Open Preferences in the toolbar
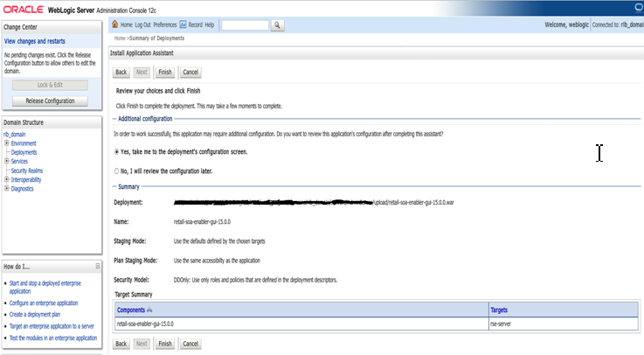The width and height of the screenshot is (644, 355). 165,24
